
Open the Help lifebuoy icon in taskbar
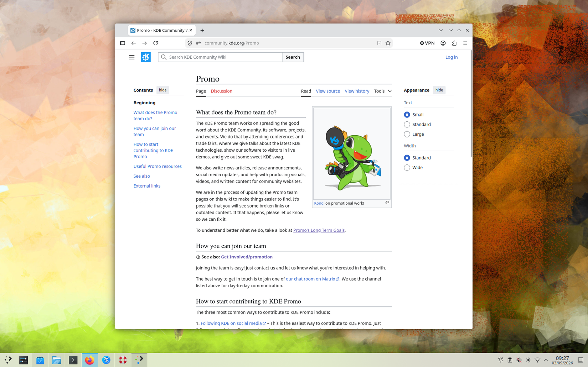pos(123,360)
